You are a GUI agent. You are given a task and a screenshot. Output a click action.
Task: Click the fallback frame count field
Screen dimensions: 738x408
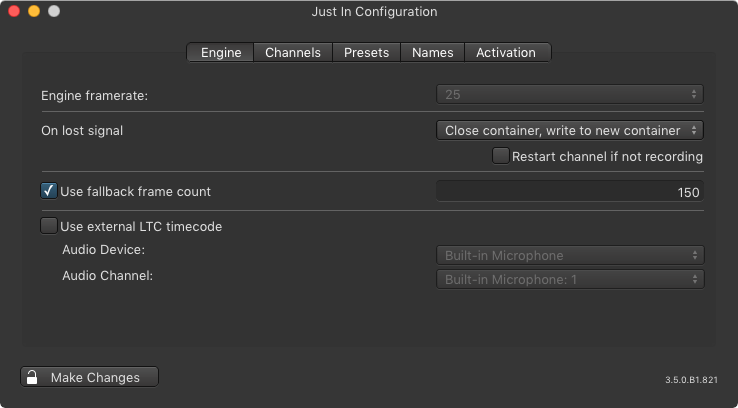pos(570,192)
